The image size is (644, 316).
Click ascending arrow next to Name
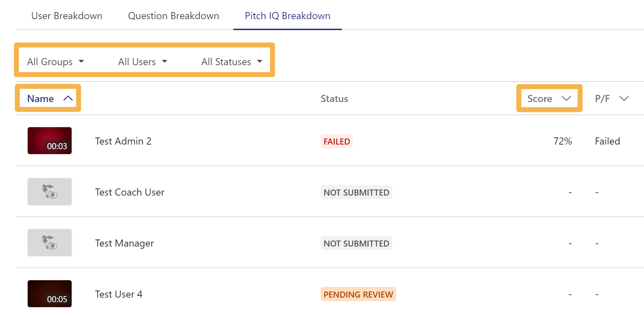click(68, 98)
